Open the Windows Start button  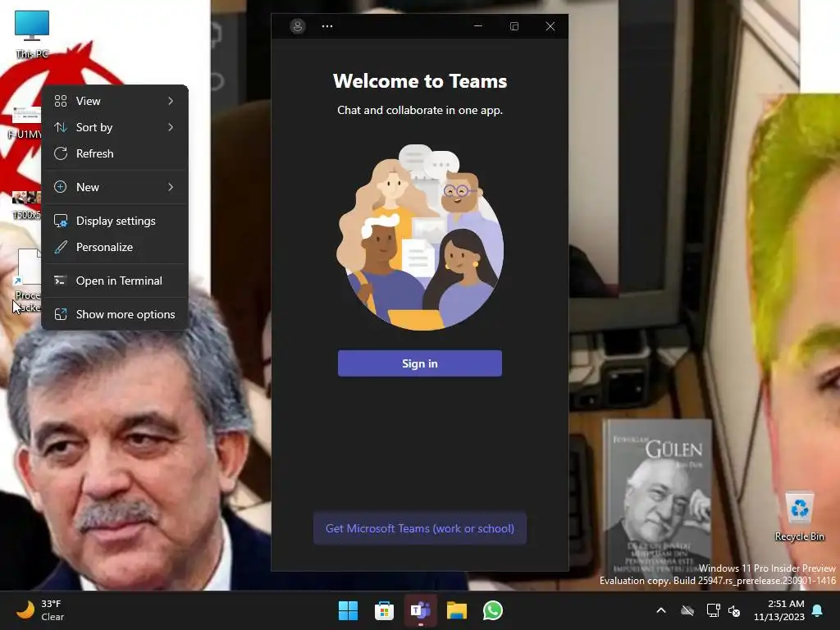coord(348,610)
